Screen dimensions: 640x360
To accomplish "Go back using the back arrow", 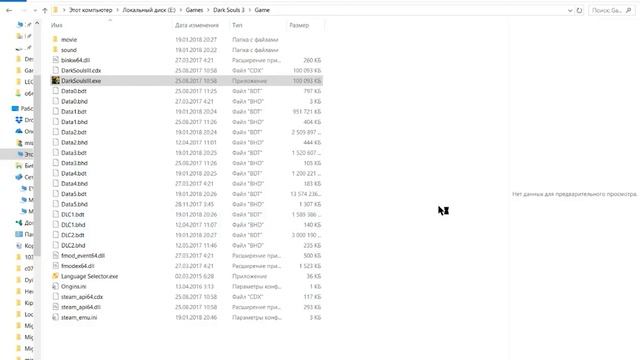I will (x=9, y=10).
